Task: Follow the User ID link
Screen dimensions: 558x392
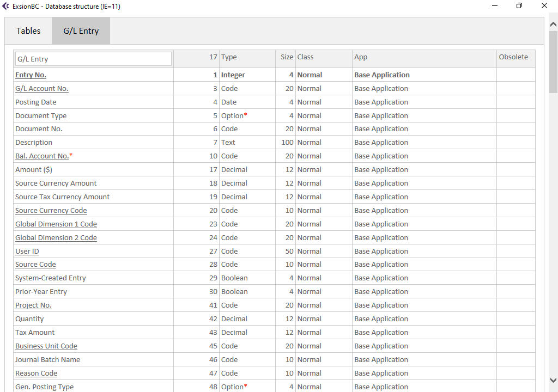Action: tap(27, 251)
